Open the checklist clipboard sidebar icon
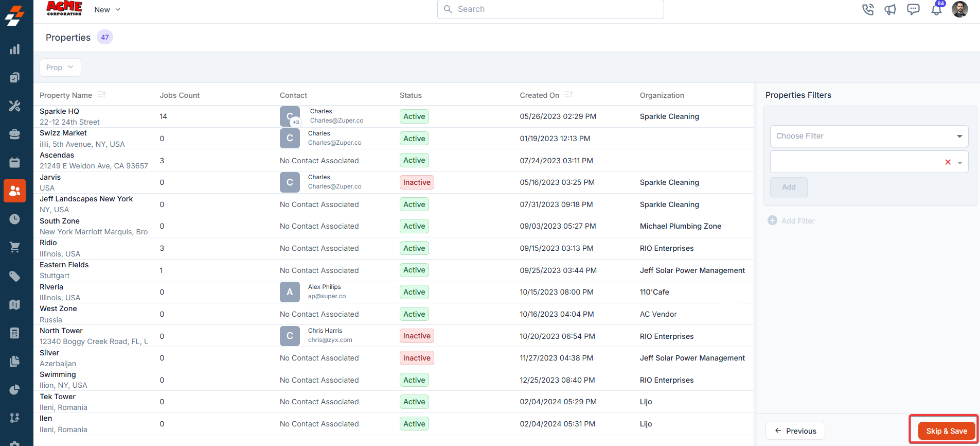Viewport: 980px width, 446px height. (x=14, y=77)
